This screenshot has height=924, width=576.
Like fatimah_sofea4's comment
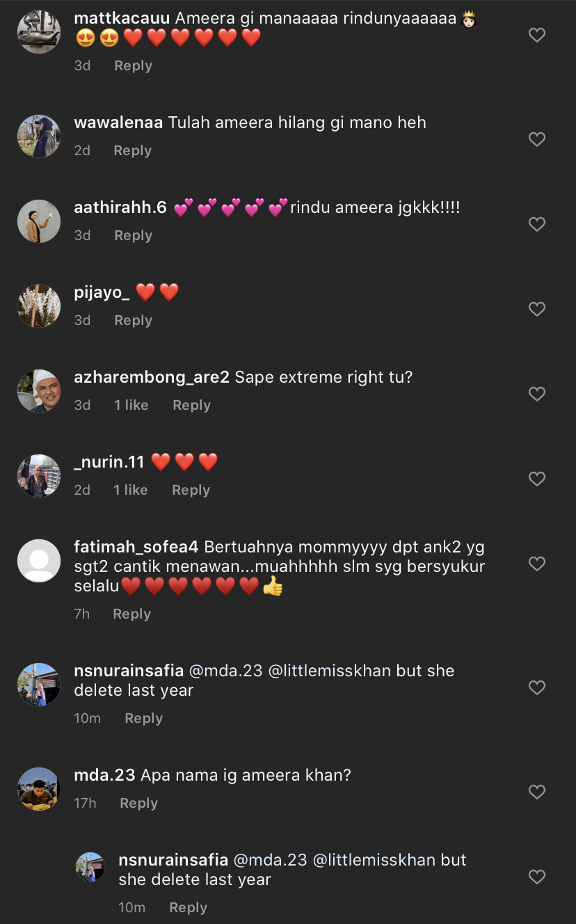tap(536, 564)
